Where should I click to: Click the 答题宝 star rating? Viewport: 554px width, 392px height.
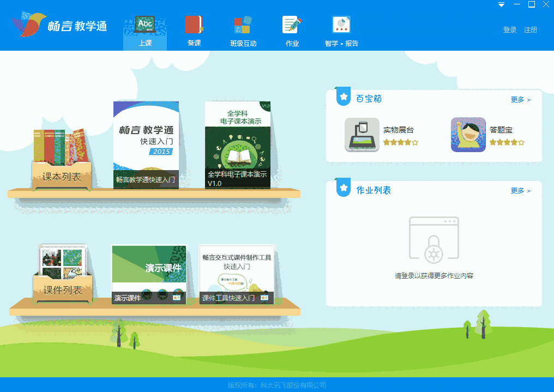coord(507,143)
